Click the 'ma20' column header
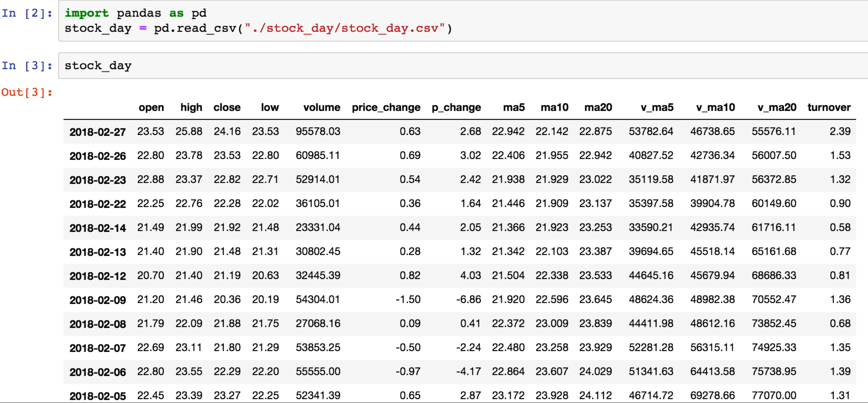The height and width of the screenshot is (403, 868). [x=598, y=107]
